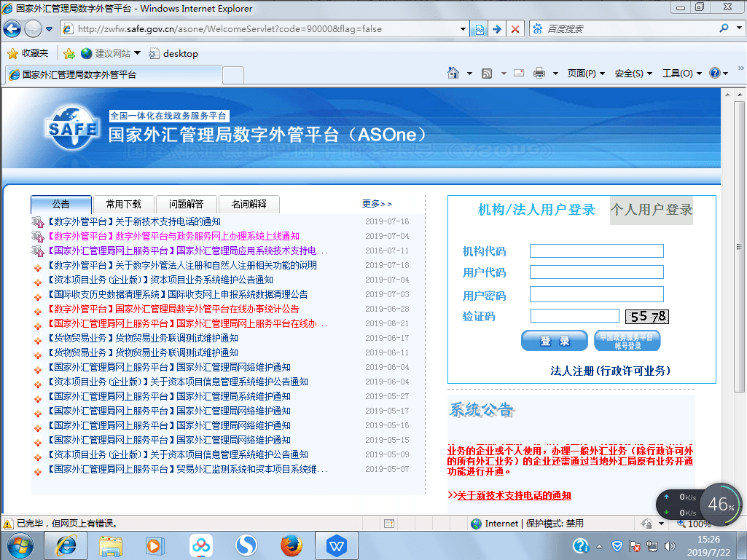This screenshot has width=747, height=560.
Task: Click the compatibility view icon in the address bar
Action: coord(480,29)
